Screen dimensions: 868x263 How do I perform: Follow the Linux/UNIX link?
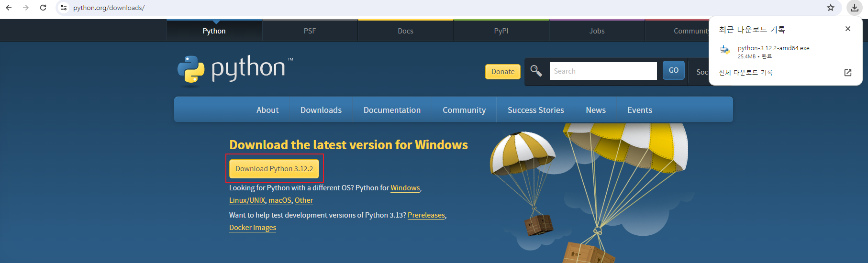(247, 200)
